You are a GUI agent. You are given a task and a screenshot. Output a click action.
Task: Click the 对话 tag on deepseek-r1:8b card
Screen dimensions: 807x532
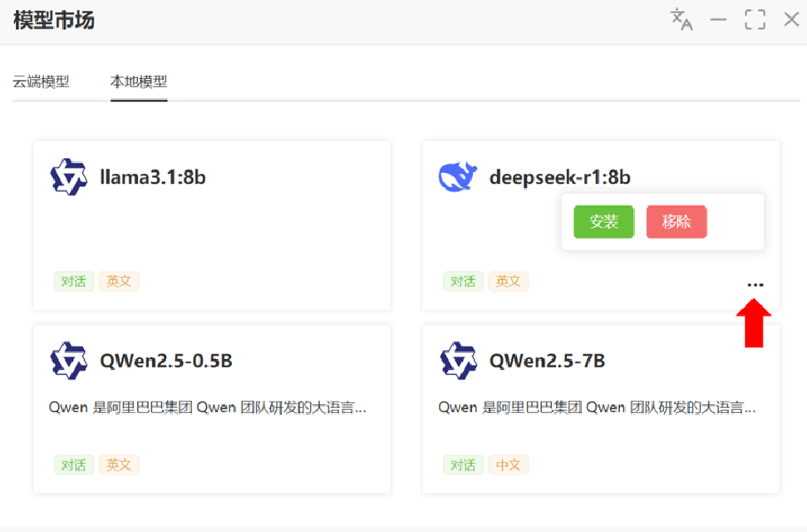[x=463, y=281]
